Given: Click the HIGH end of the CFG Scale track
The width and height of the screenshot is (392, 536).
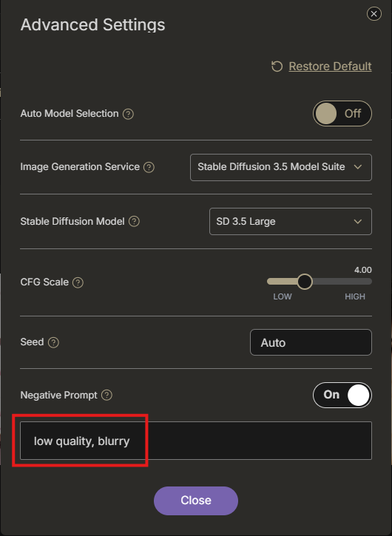Looking at the screenshot, I should pos(368,282).
